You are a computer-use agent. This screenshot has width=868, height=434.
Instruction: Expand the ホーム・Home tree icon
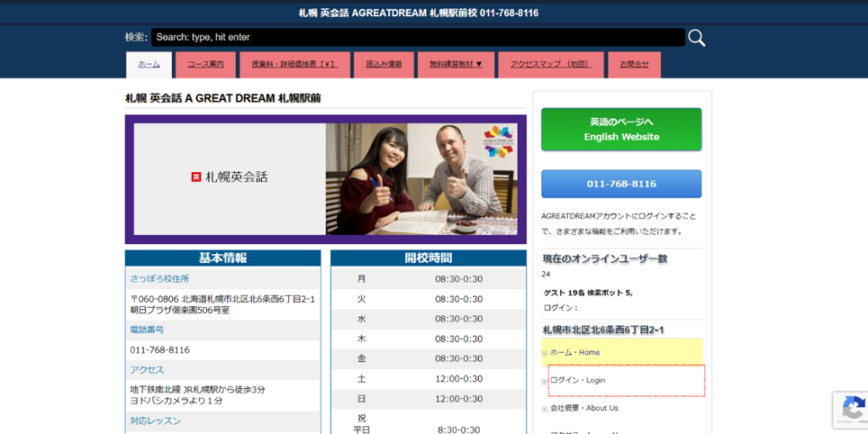click(545, 353)
